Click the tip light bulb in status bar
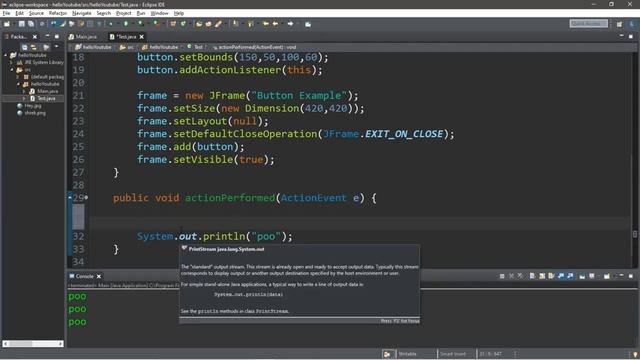 (635, 354)
